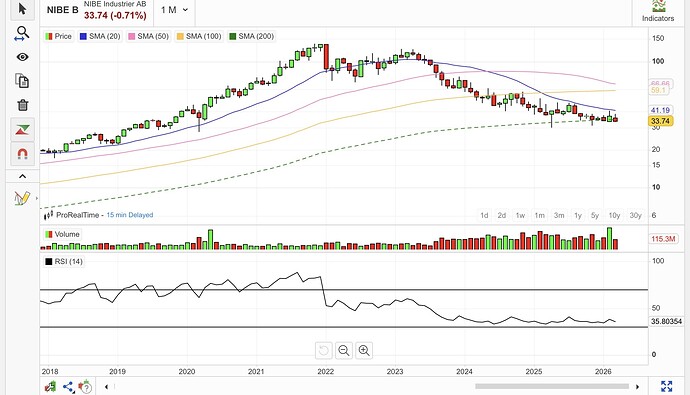
Task: Set chart range to 1m
Action: click(x=540, y=215)
